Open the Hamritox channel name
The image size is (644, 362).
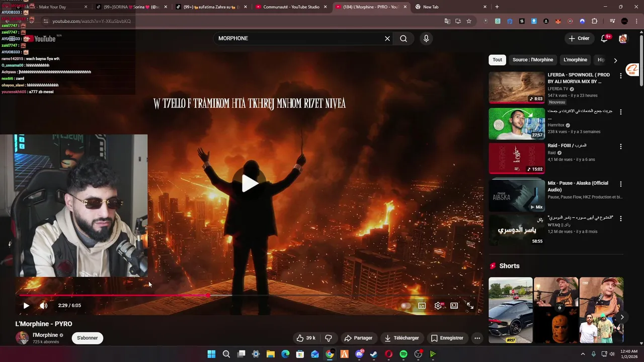click(556, 125)
